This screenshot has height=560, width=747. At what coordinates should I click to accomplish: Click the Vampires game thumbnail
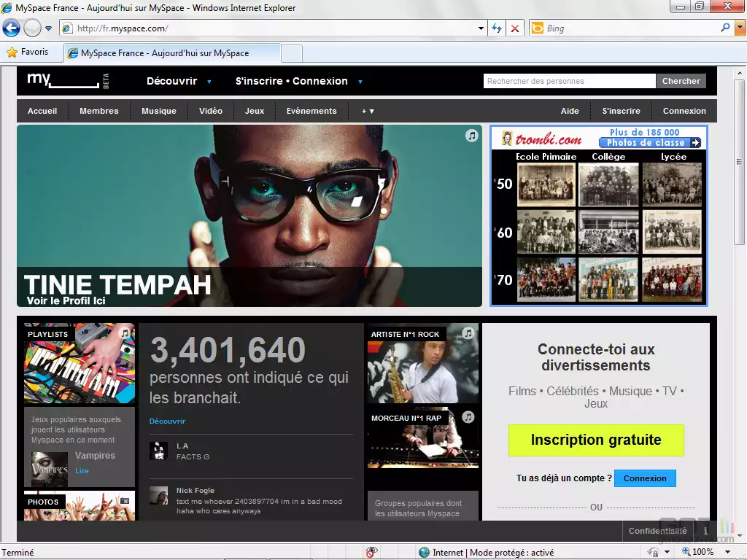50,469
